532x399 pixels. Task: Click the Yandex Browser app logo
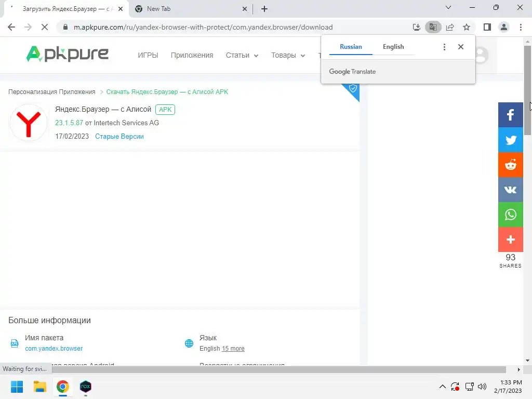click(29, 123)
